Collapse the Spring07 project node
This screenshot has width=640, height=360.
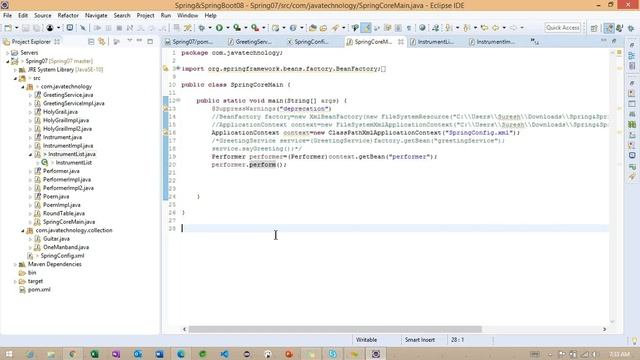[x=7, y=61]
